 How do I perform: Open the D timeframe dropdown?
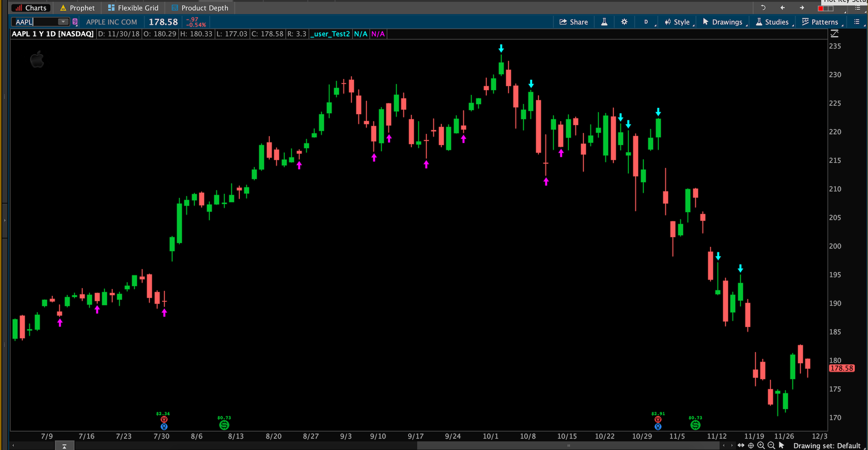647,22
